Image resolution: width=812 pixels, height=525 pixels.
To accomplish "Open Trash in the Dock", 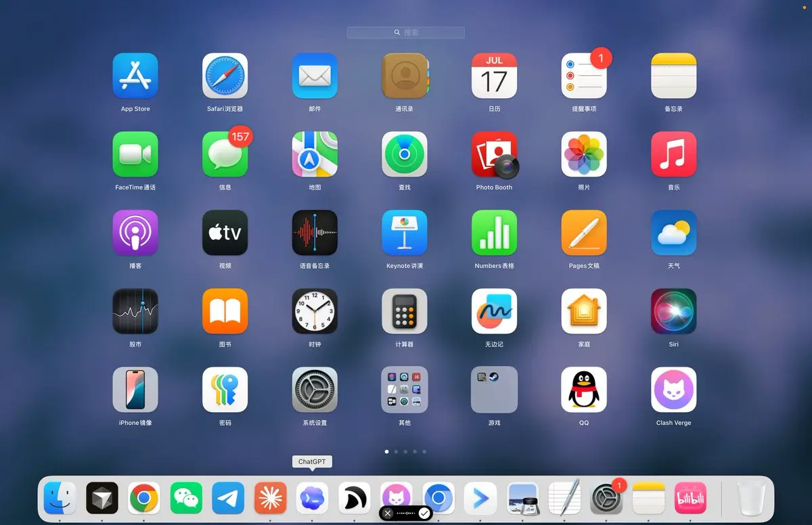I will click(750, 499).
